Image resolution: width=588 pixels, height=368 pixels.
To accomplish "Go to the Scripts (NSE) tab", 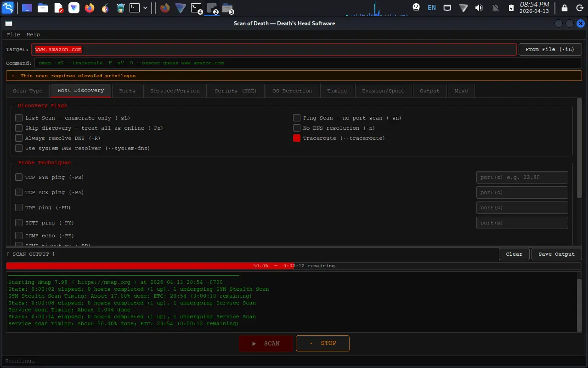I will pos(236,91).
